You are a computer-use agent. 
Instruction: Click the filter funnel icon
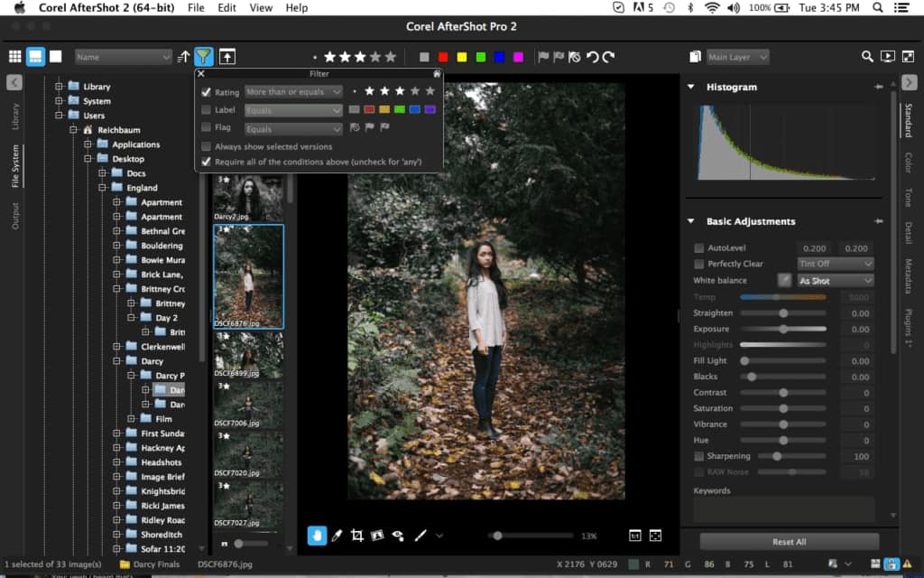[204, 56]
